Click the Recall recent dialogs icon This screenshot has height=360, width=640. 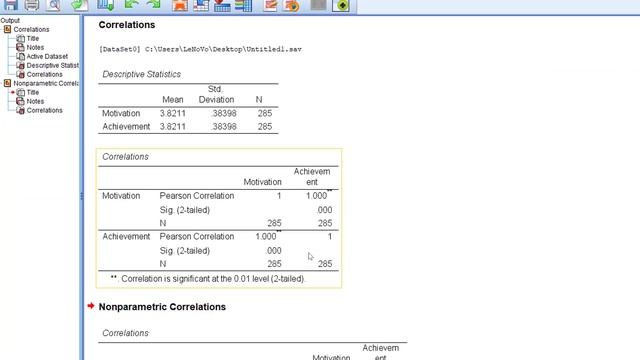pos(105,5)
